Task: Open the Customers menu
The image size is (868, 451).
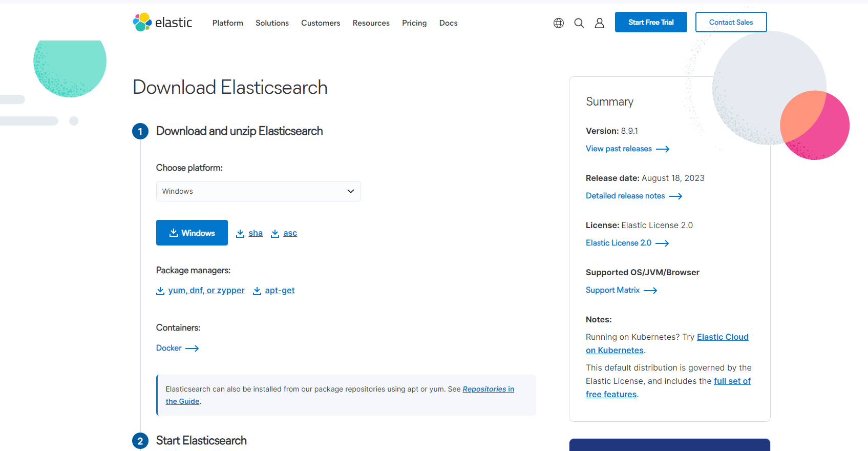Action: pyautogui.click(x=321, y=23)
